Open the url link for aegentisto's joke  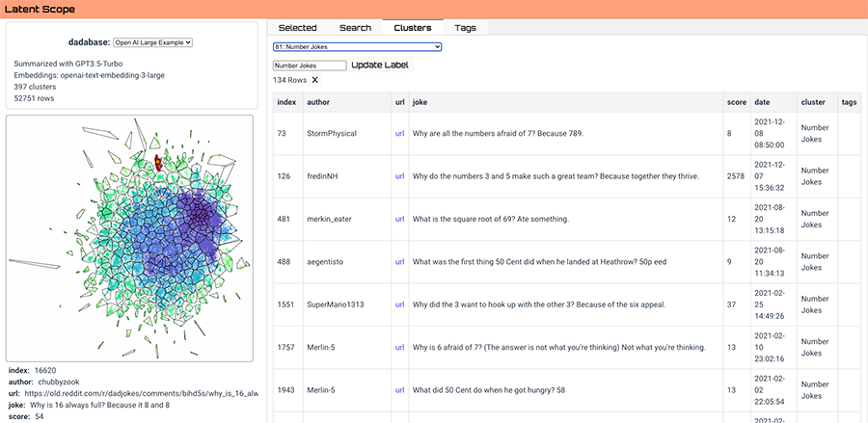[399, 262]
